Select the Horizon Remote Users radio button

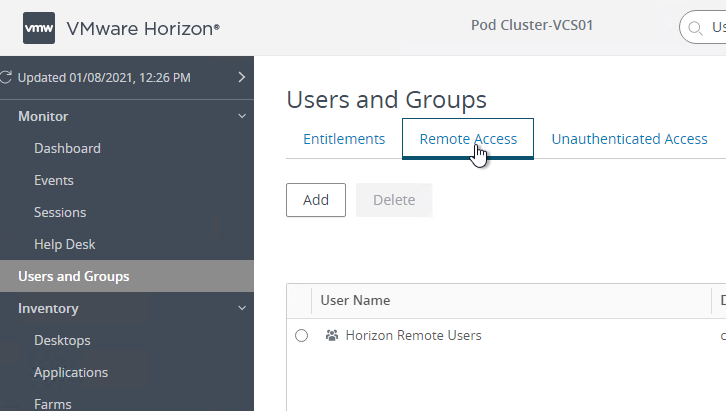(302, 336)
